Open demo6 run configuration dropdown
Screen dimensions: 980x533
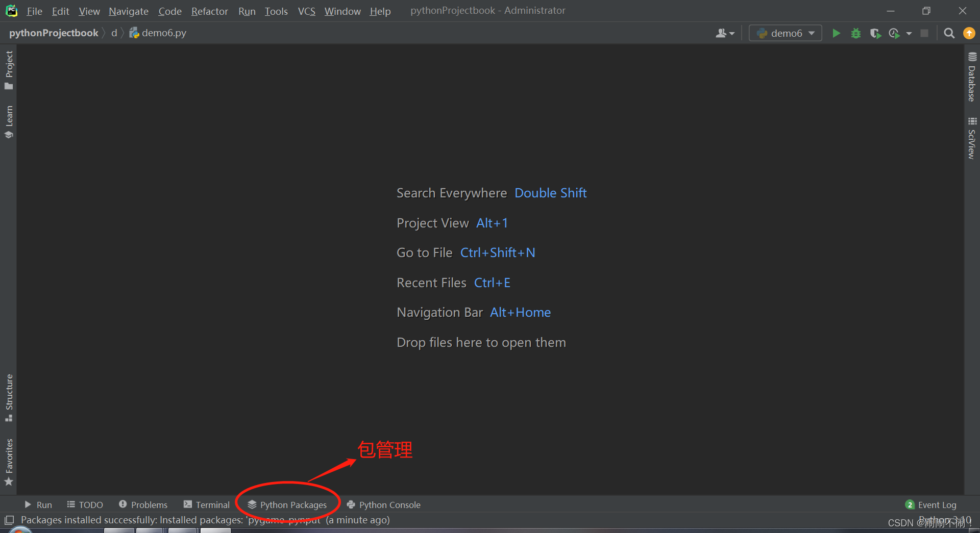pos(786,33)
